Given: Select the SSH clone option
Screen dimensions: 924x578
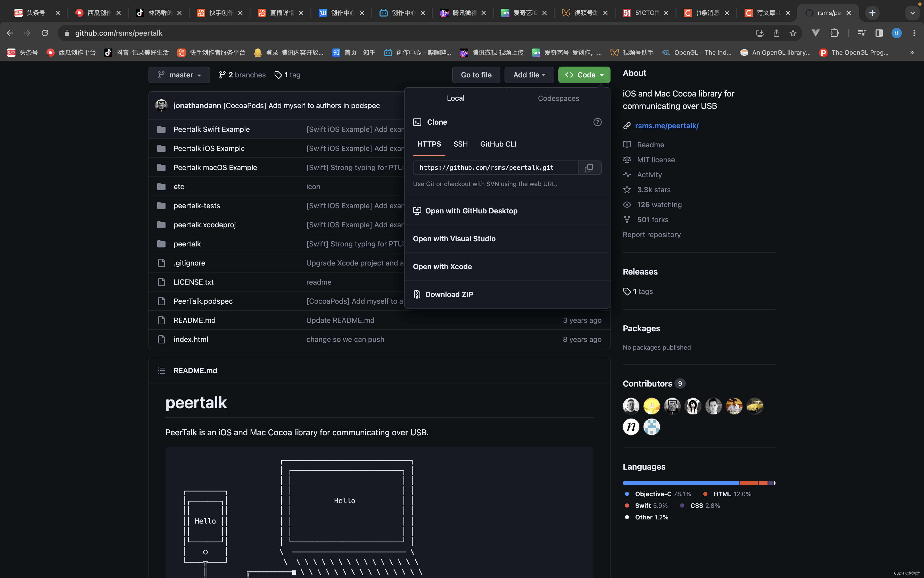Looking at the screenshot, I should (x=460, y=144).
